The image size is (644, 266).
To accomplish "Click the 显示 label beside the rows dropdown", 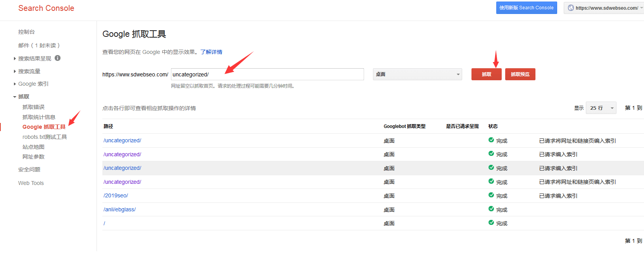I will click(579, 108).
